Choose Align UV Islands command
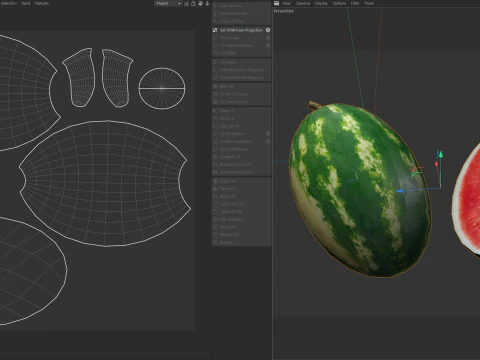 pyautogui.click(x=241, y=149)
